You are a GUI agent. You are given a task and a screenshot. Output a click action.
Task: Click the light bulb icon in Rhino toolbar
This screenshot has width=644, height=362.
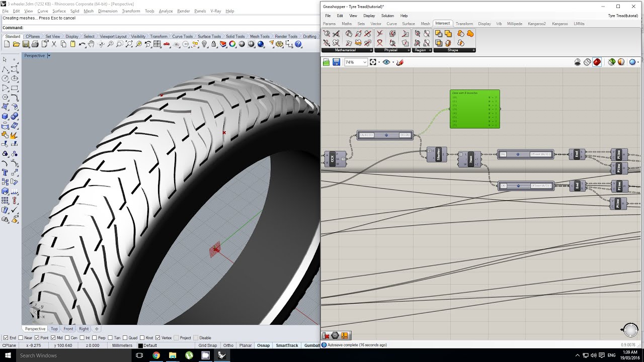(204, 44)
